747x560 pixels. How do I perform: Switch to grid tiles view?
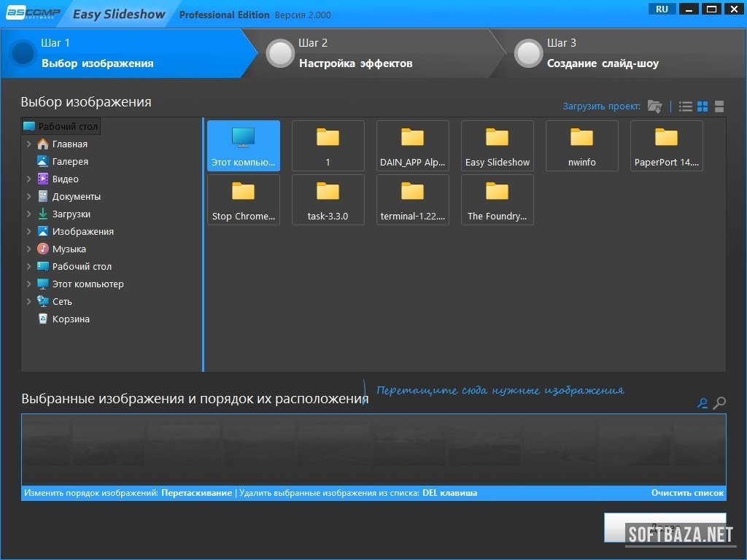tap(703, 106)
